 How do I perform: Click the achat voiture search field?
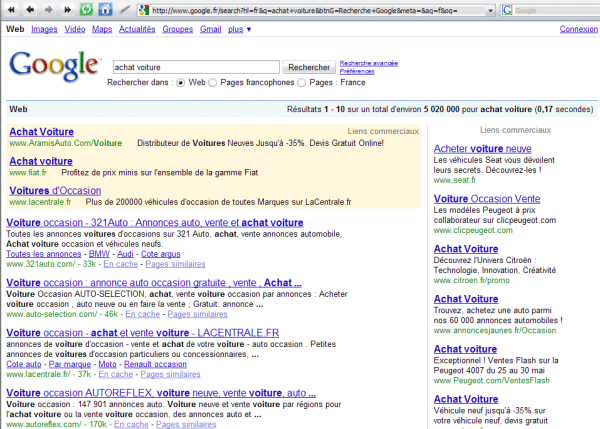[x=195, y=66]
